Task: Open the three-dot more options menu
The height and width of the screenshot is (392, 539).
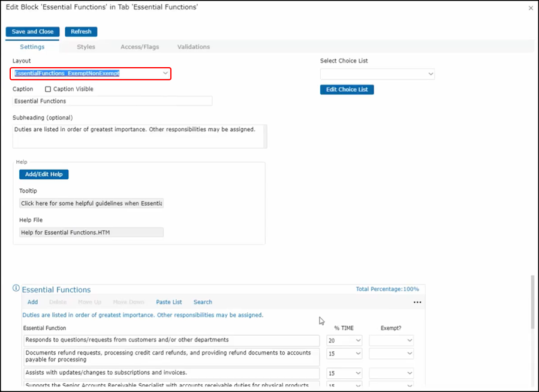Action: point(417,303)
